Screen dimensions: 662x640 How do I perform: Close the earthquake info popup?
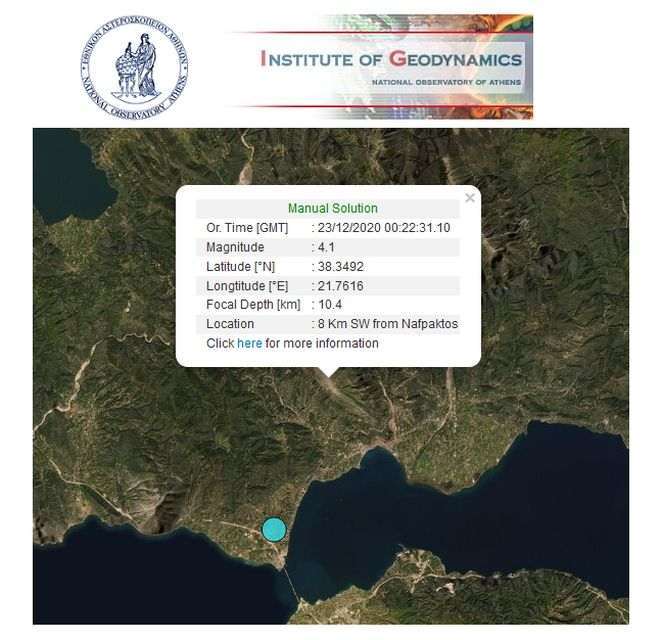[470, 198]
